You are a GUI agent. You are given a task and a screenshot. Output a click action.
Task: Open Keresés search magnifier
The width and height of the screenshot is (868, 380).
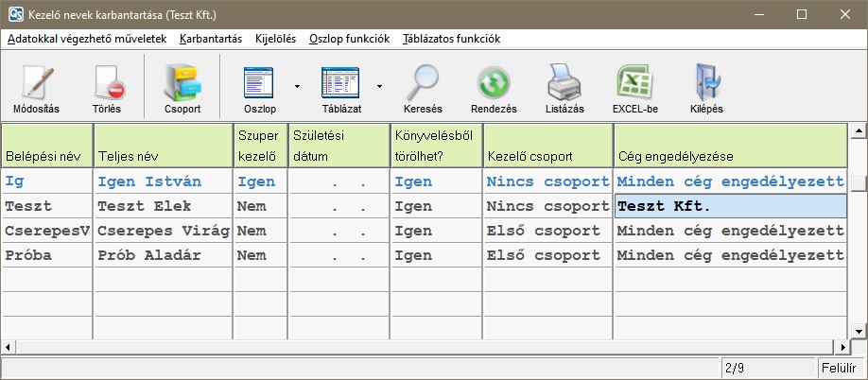point(423,83)
